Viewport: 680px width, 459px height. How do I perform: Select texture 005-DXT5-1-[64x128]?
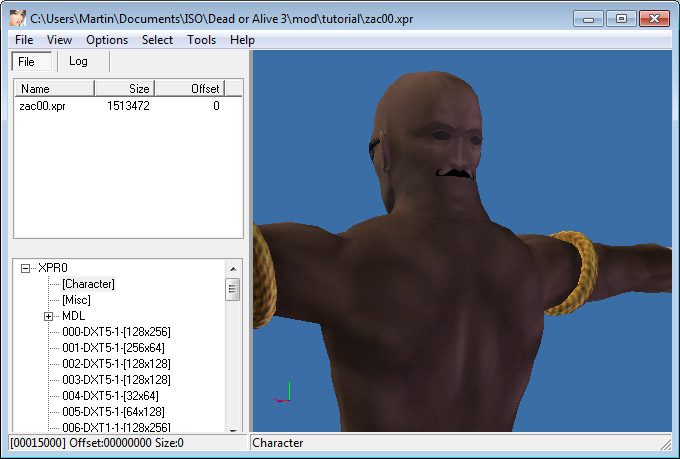pos(113,412)
